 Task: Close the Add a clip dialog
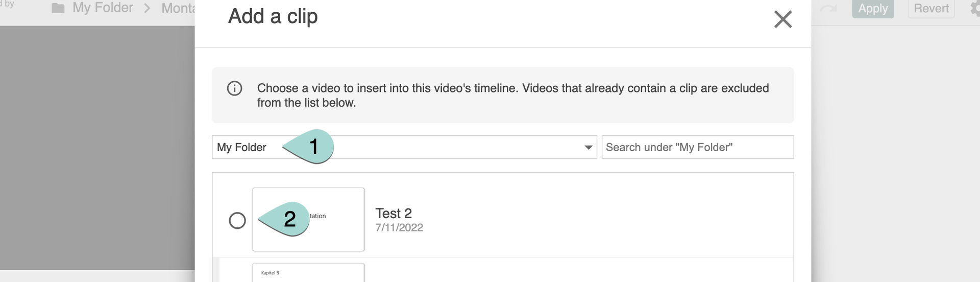click(x=782, y=19)
